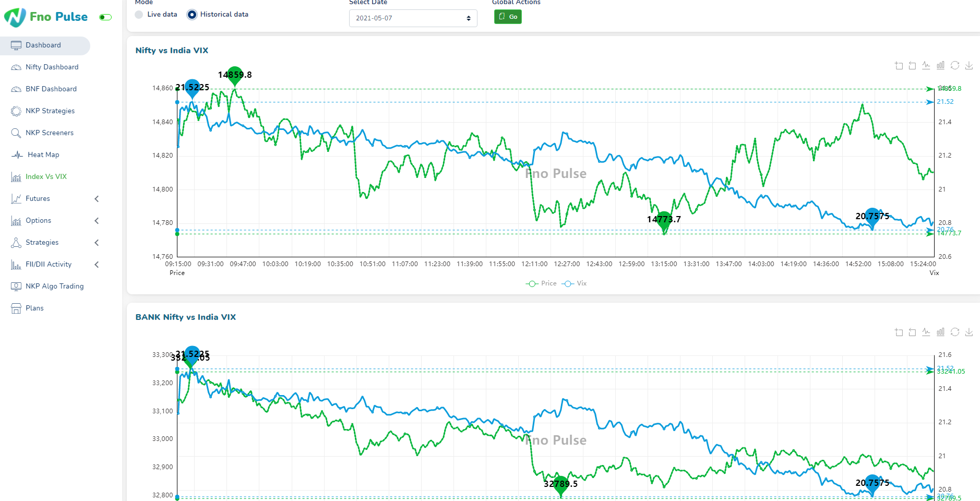
Task: Go to NKP Strategies
Action: coord(50,111)
